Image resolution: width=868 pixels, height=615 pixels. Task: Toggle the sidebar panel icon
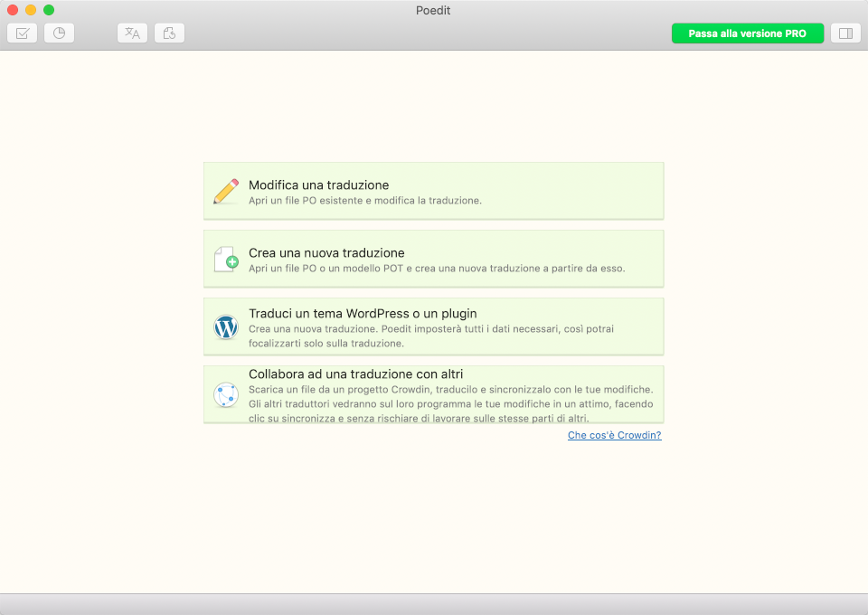click(x=845, y=33)
